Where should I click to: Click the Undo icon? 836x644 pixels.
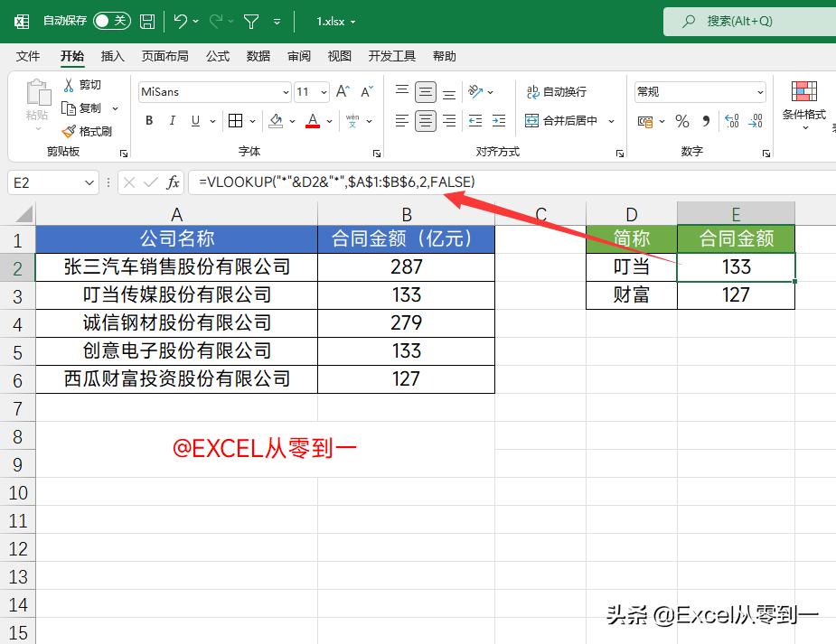click(180, 20)
